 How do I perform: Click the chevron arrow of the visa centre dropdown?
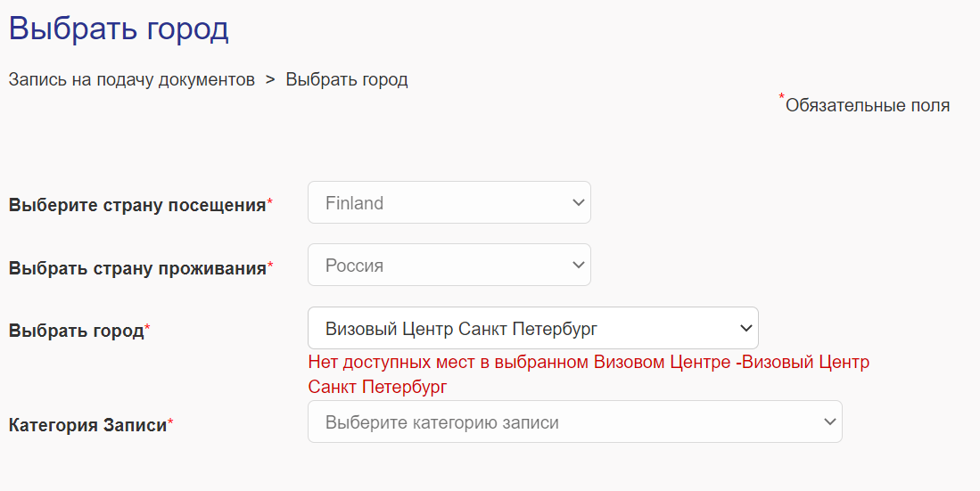(746, 329)
